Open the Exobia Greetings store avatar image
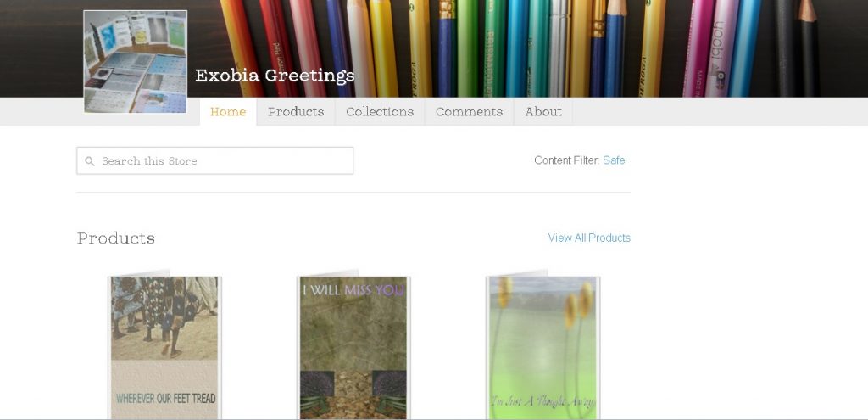The height and width of the screenshot is (420, 868). tap(135, 61)
